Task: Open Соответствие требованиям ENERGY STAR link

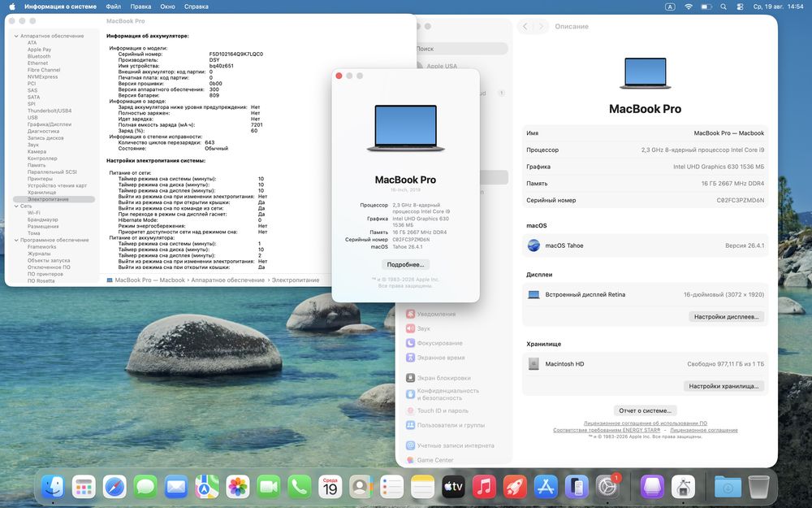Action: pyautogui.click(x=607, y=430)
